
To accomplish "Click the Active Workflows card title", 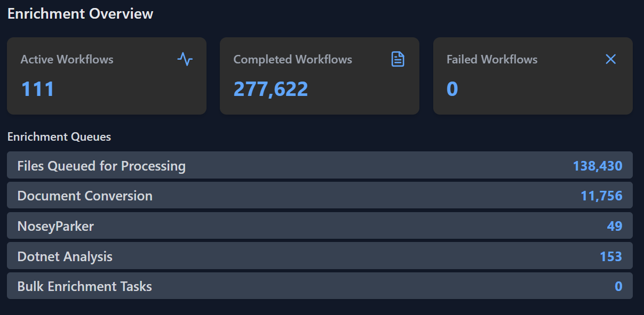I will pyautogui.click(x=67, y=60).
